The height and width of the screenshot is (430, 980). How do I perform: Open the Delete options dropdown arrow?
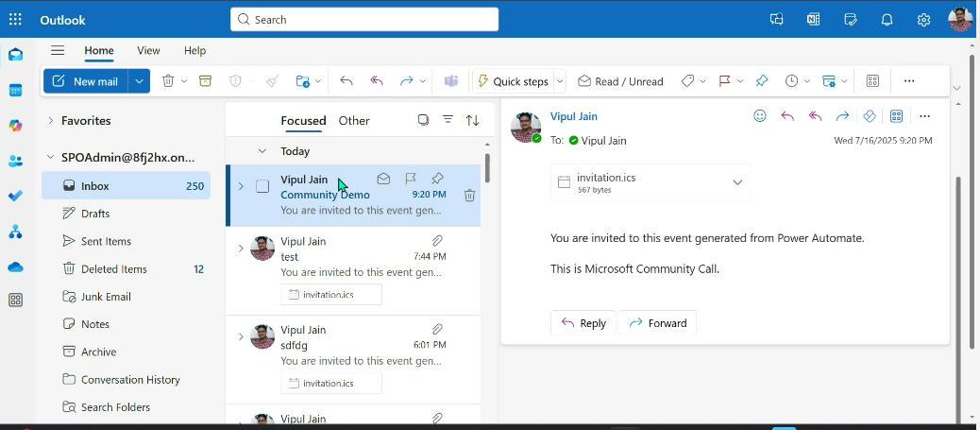[184, 81]
